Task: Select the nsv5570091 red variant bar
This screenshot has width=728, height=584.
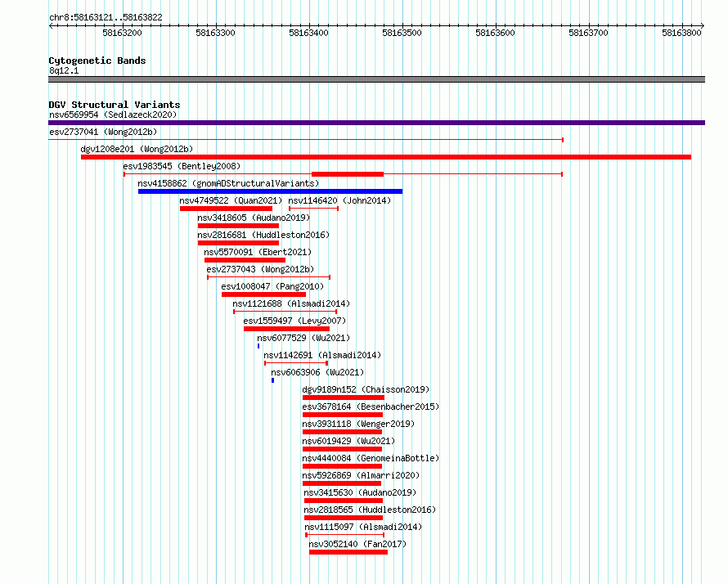Action: (245, 260)
